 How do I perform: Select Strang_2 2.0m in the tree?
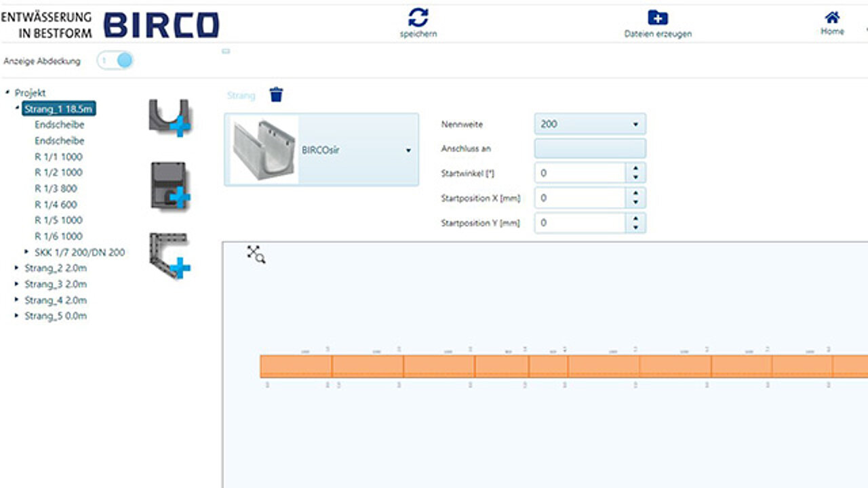(56, 268)
